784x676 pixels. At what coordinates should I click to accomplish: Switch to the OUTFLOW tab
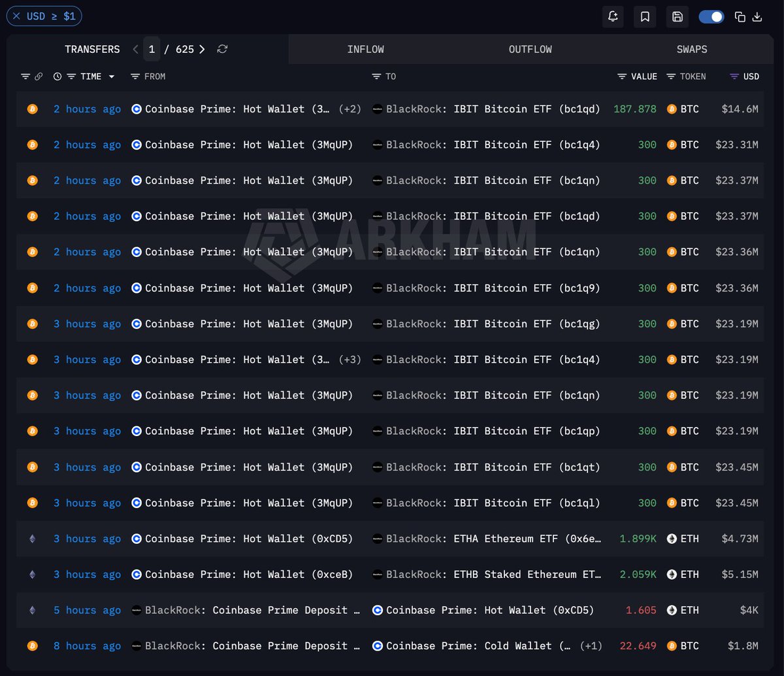point(530,49)
